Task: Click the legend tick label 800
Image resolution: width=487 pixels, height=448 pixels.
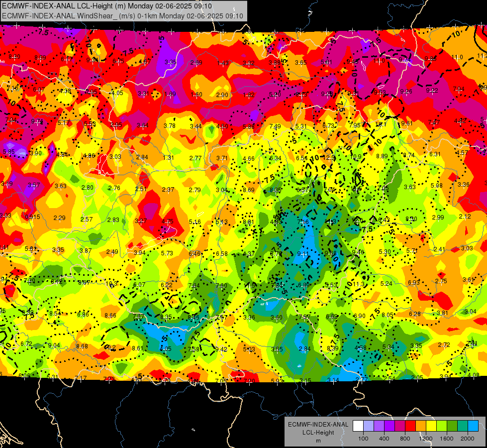Action: (x=405, y=439)
